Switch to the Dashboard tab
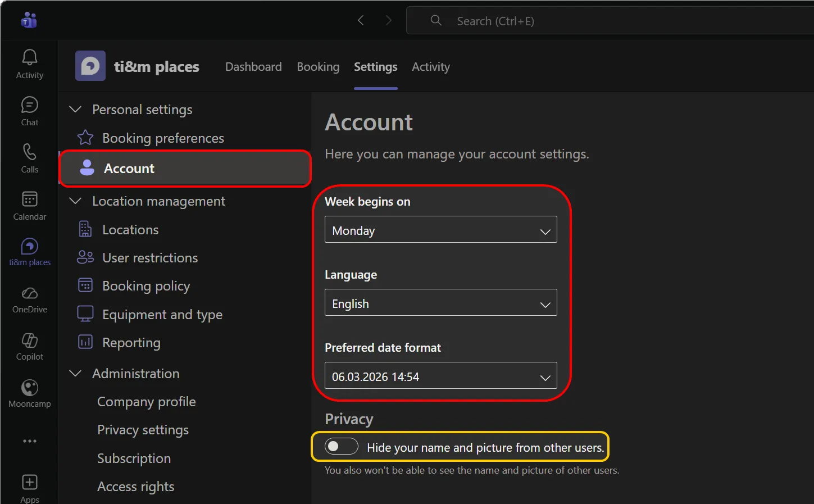 tap(253, 67)
